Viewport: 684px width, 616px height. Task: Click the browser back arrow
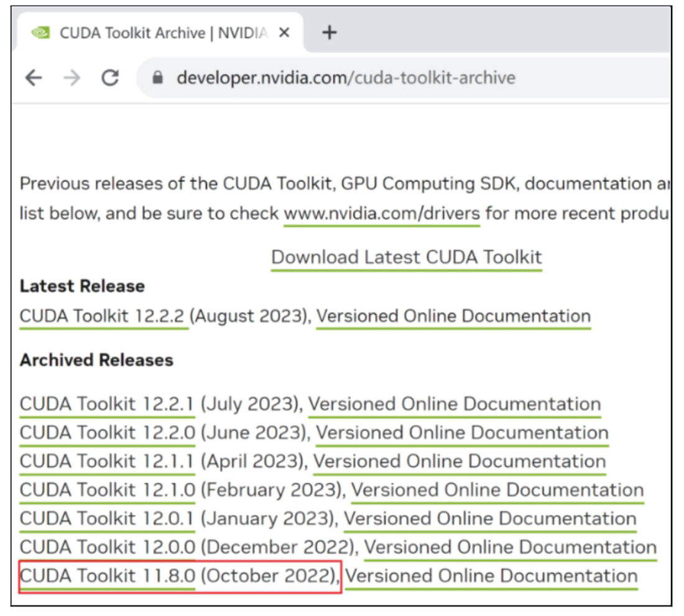34,78
